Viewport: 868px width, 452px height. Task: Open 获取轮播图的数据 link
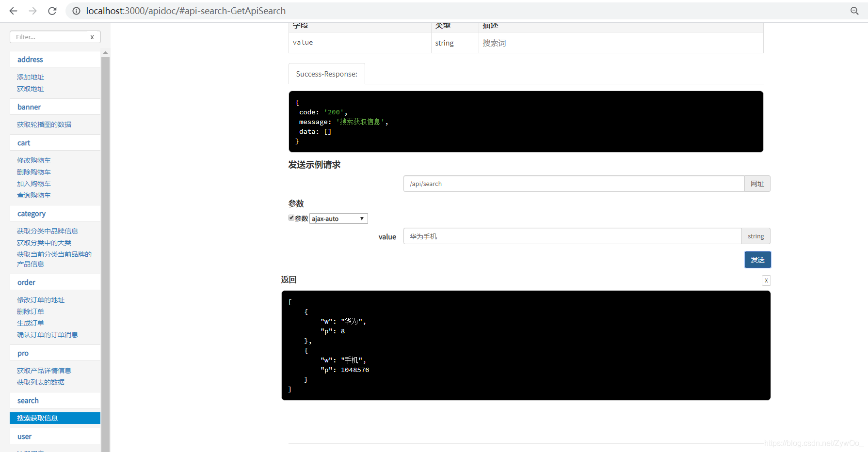click(44, 125)
